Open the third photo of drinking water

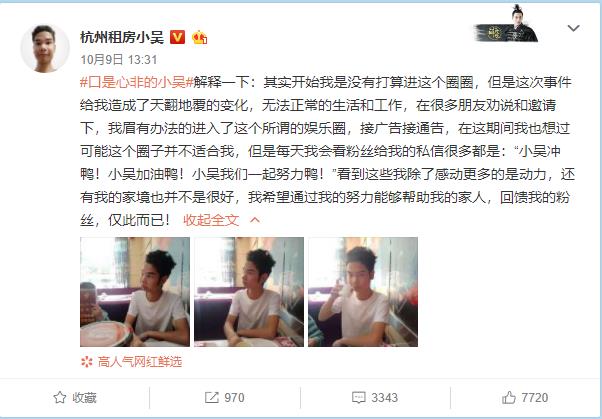(x=363, y=292)
